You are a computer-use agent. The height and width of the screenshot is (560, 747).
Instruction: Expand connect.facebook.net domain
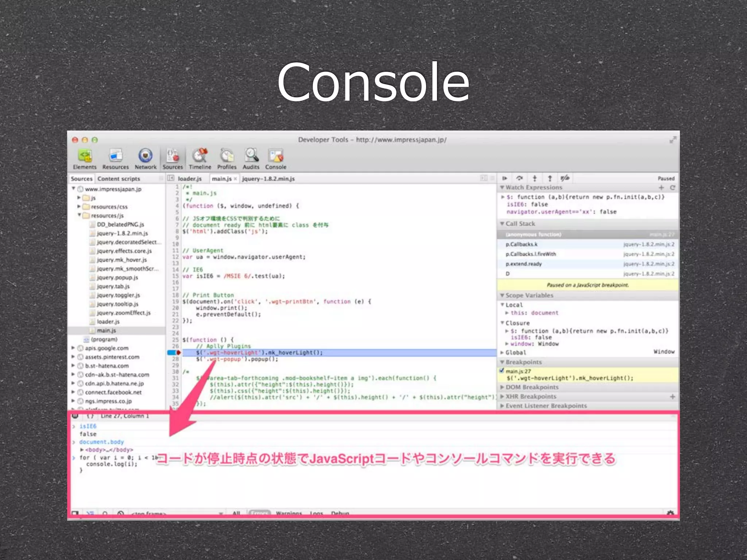[x=73, y=392]
